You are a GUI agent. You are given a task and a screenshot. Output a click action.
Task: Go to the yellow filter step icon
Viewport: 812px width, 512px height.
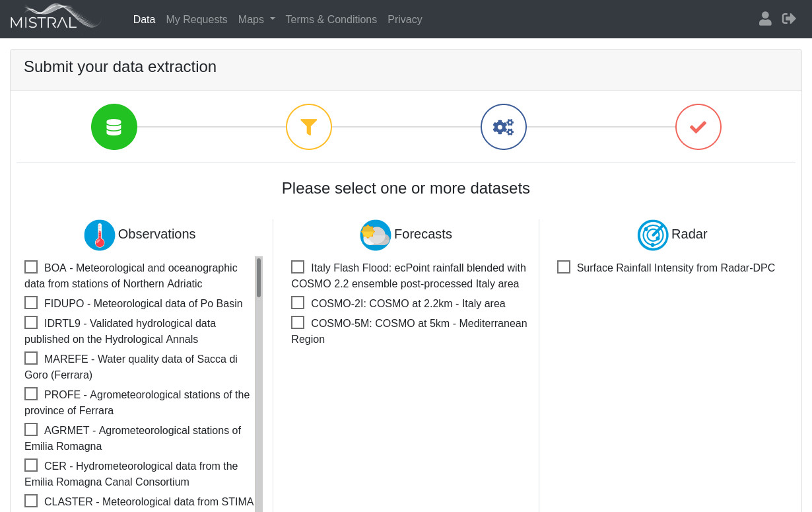309,127
